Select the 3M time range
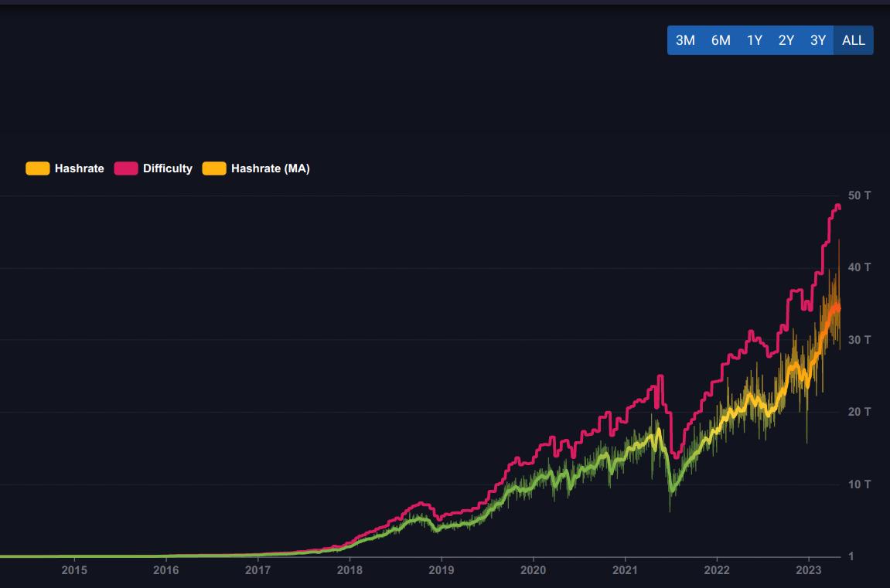This screenshot has height=588, width=890. (x=685, y=40)
